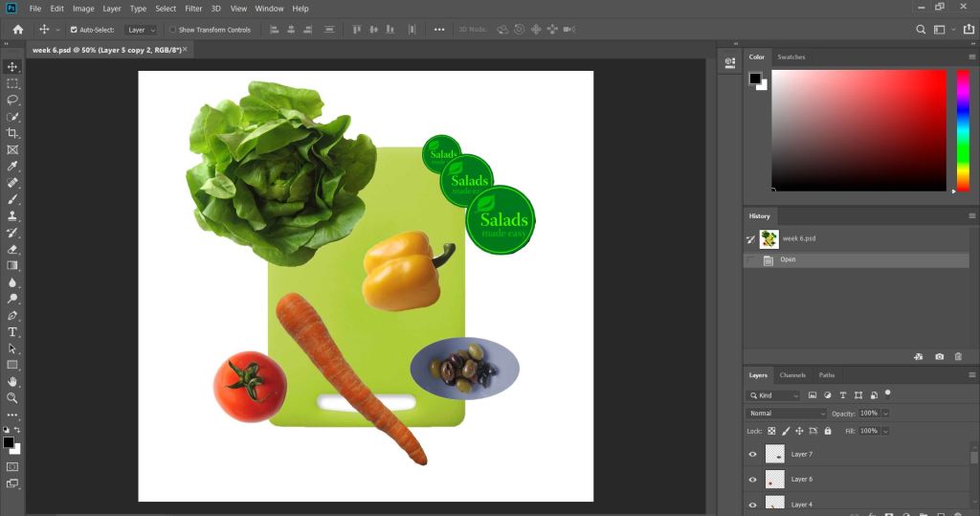Enable Show Transform Controls checkbox
Viewport: 980px width, 516px height.
pyautogui.click(x=173, y=30)
